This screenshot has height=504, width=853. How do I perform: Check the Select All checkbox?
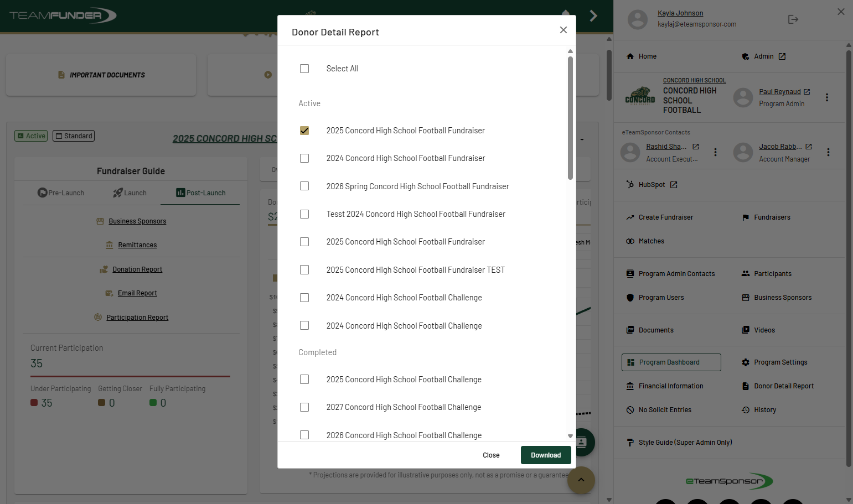pyautogui.click(x=304, y=69)
